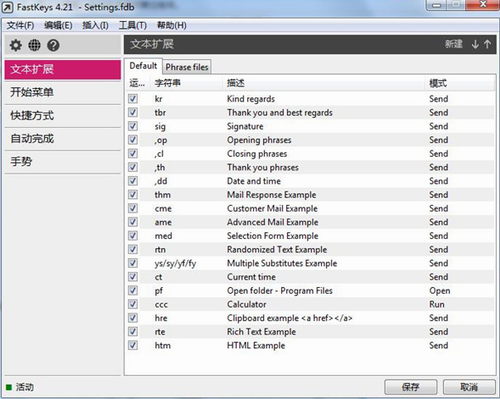Screen dimensions: 500x399
Task: Uncheck the ccc Calculator checkbox
Action: coord(133,304)
